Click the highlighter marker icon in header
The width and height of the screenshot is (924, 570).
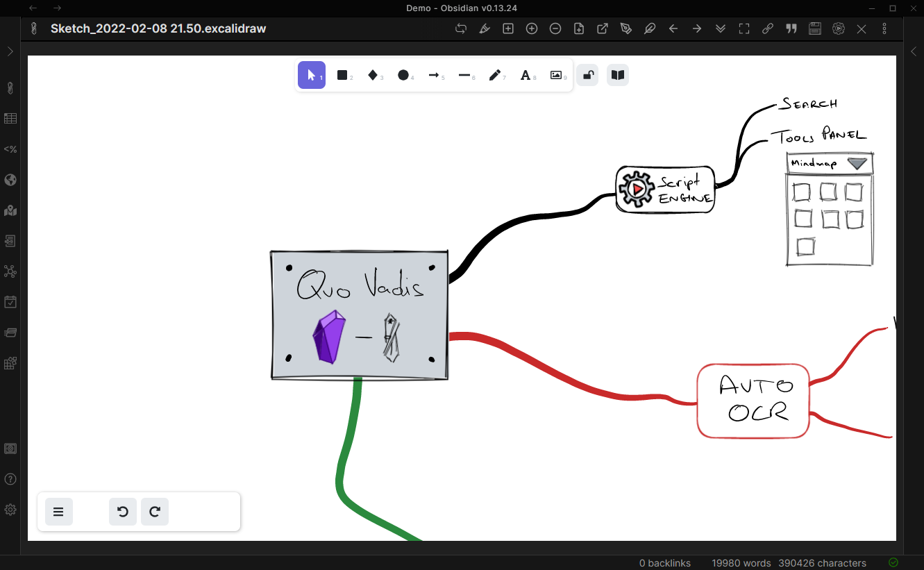485,28
